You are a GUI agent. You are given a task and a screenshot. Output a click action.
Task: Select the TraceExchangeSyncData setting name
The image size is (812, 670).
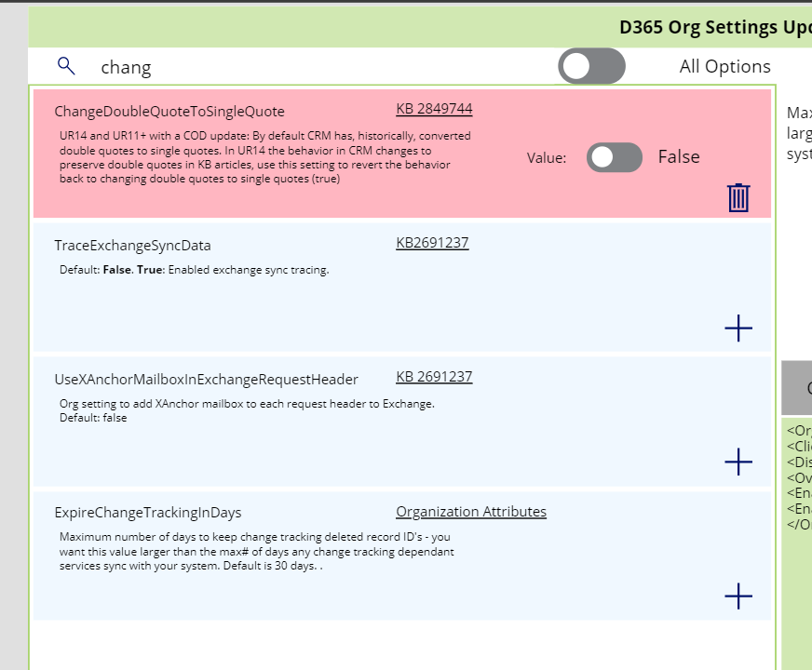pyautogui.click(x=132, y=246)
